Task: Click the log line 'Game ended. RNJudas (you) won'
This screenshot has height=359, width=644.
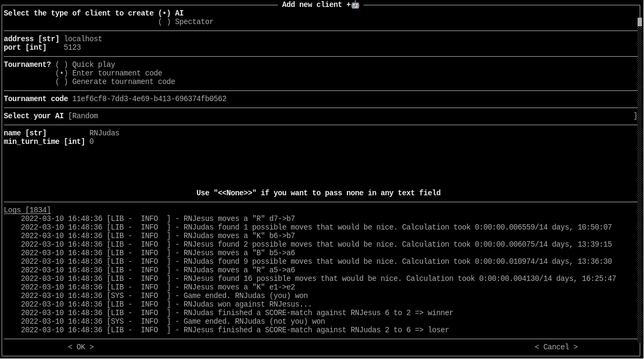Action: point(164,296)
